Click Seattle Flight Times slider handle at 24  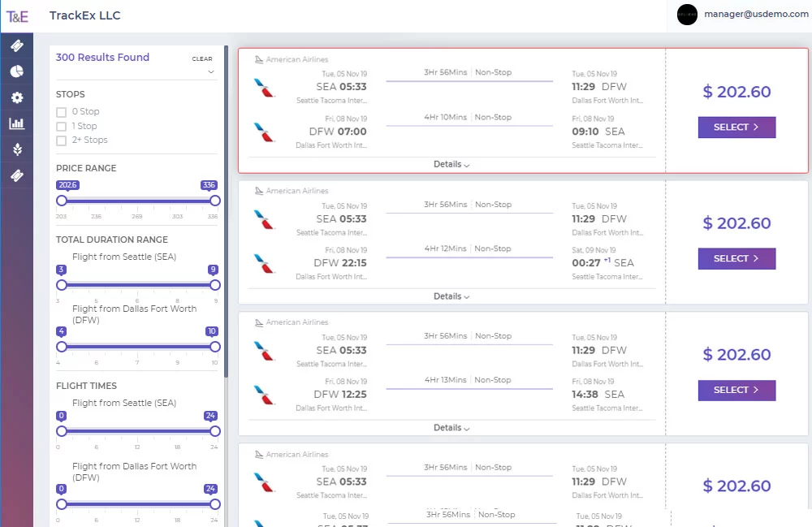click(x=215, y=430)
